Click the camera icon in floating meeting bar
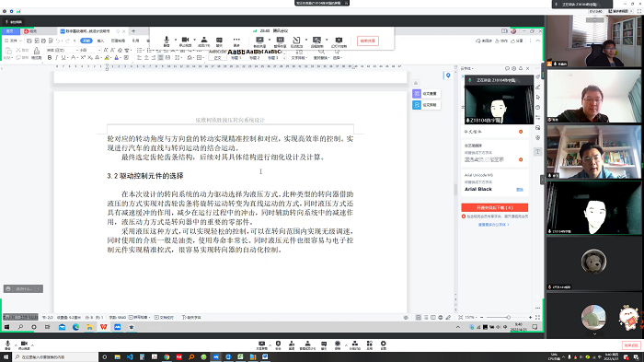This screenshot has width=644, height=362. 185,40
